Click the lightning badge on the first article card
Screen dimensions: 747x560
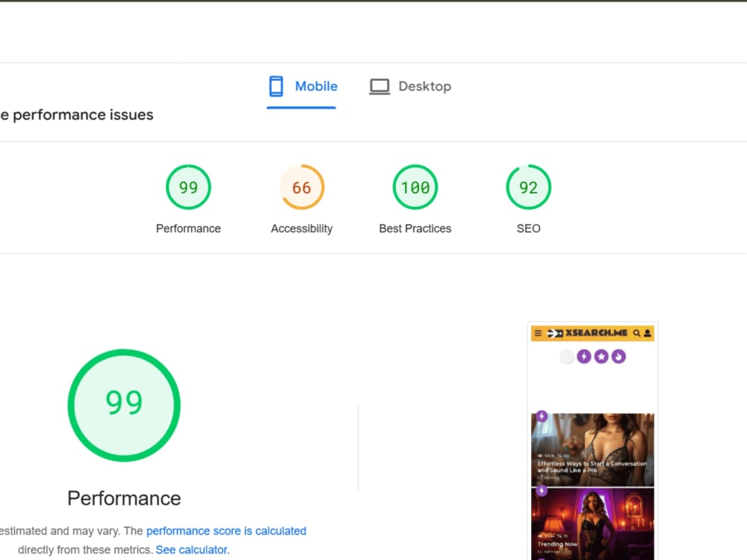click(x=542, y=416)
